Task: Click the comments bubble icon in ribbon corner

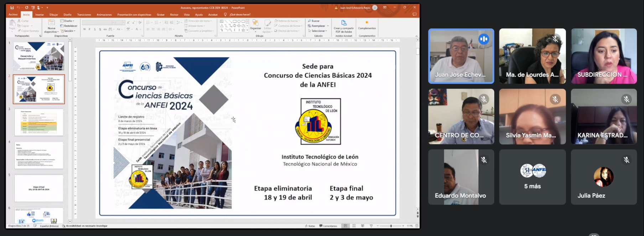Action: click(414, 15)
